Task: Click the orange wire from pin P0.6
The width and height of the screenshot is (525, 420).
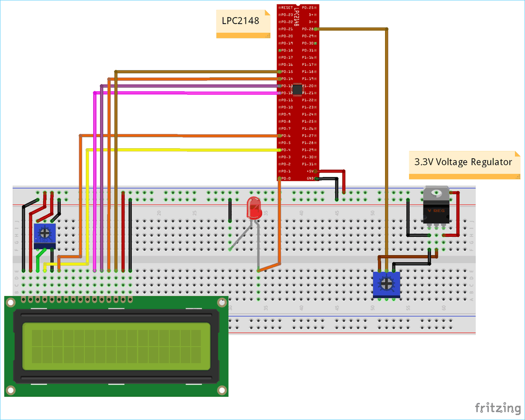Action: [197, 136]
